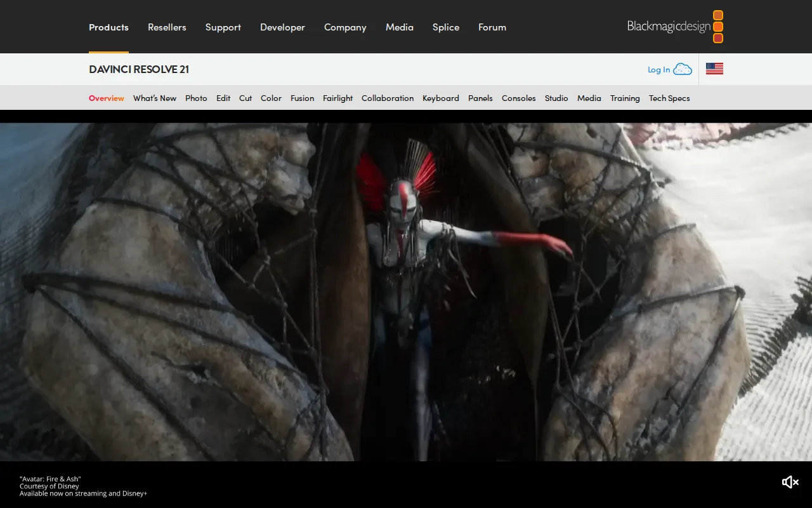Open the Company menu
The width and height of the screenshot is (812, 508).
tap(345, 27)
